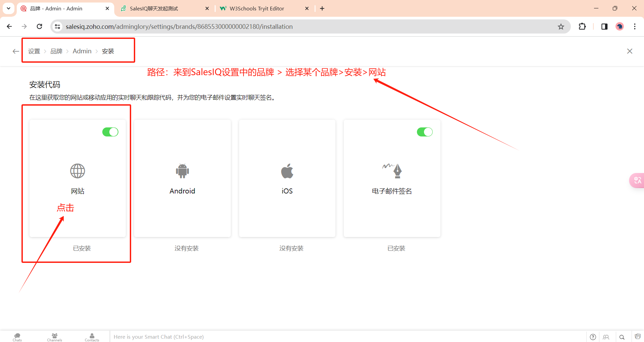Click the 没有安装 label under Android
Image resolution: width=644 pixels, height=342 pixels.
(186, 248)
